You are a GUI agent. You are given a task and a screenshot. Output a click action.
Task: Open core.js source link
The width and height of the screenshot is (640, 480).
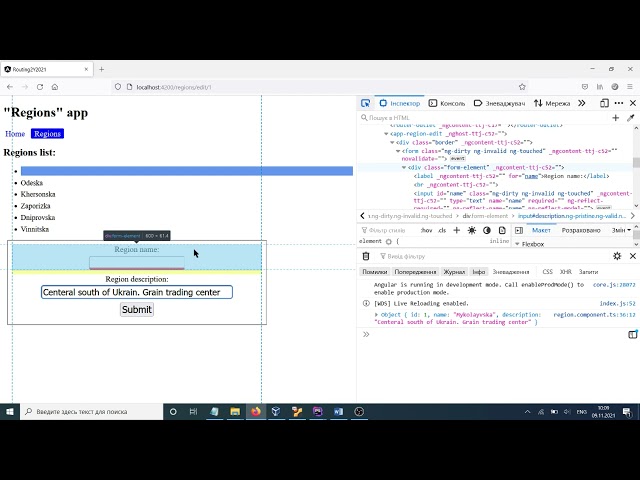pos(614,284)
